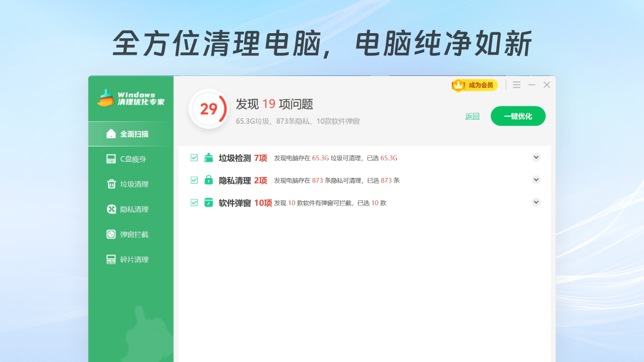The image size is (644, 362).
Task: Click the 返回 back link
Action: (471, 116)
